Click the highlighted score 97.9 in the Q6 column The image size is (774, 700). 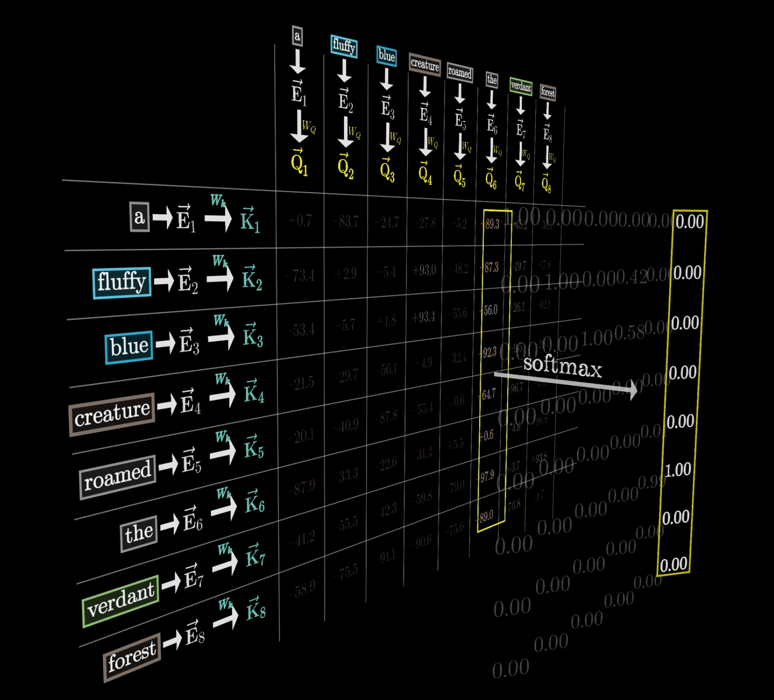click(486, 476)
